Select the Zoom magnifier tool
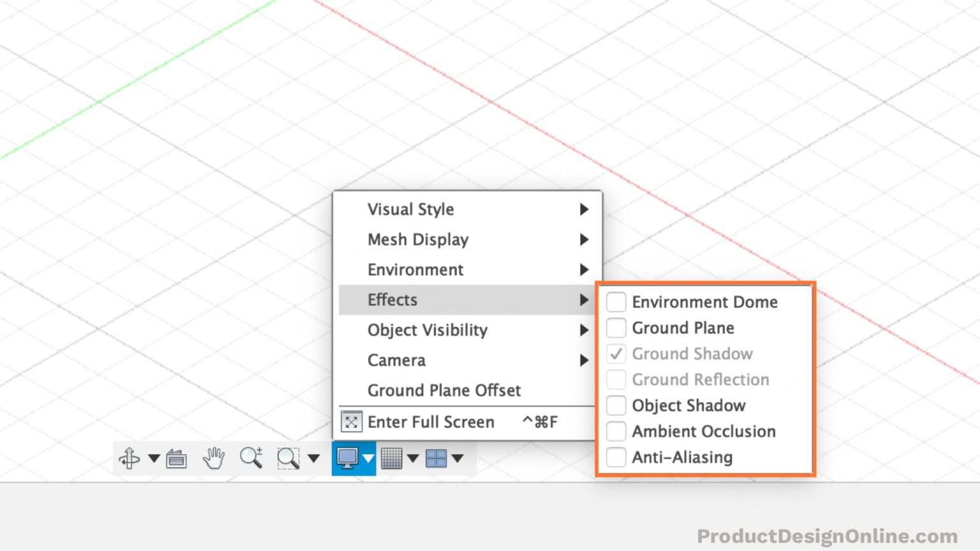 click(251, 458)
